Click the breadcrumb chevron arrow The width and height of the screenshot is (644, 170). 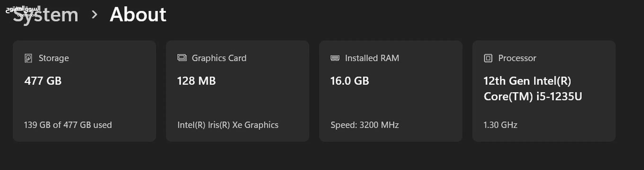click(94, 15)
